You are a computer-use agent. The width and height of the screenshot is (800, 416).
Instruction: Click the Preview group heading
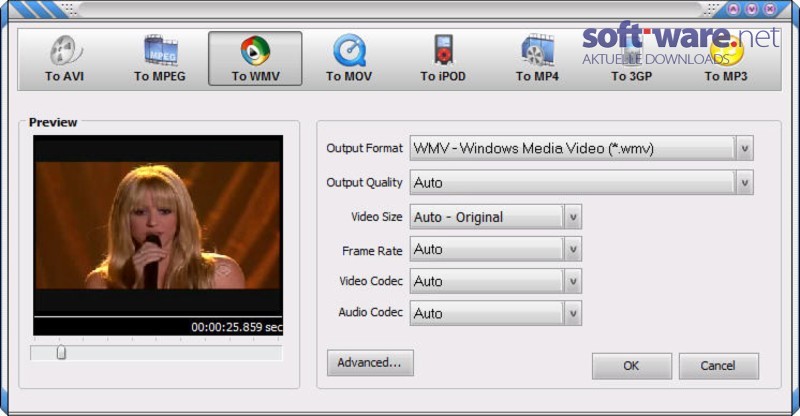[x=53, y=123]
